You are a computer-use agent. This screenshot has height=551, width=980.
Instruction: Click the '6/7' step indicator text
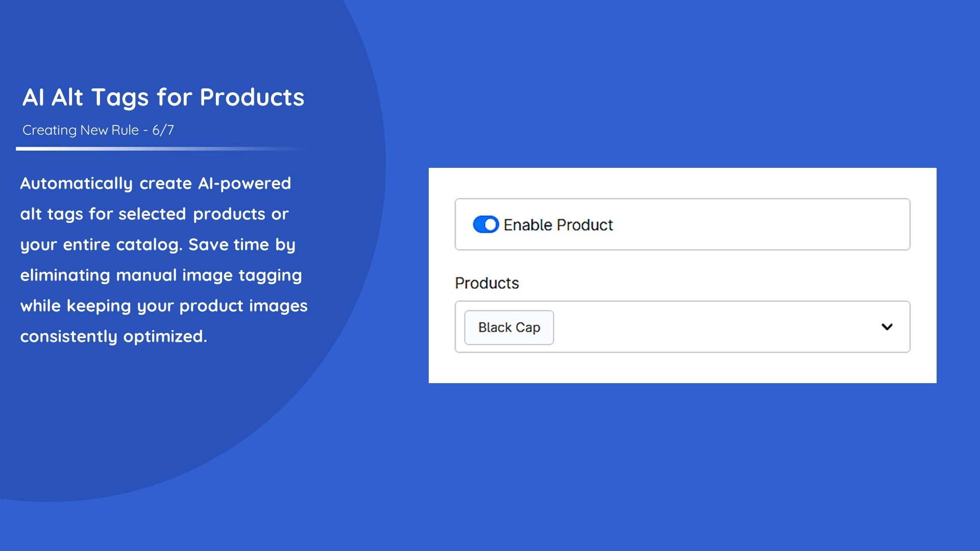163,130
